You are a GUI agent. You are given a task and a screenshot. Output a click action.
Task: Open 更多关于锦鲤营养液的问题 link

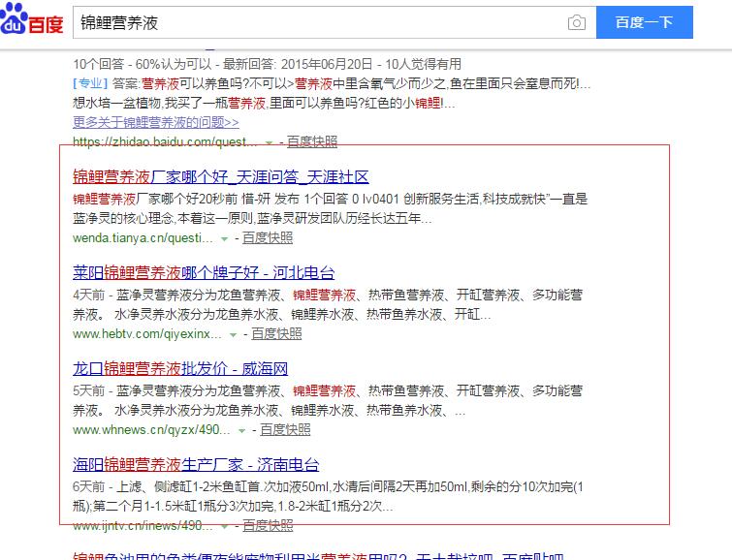156,122
